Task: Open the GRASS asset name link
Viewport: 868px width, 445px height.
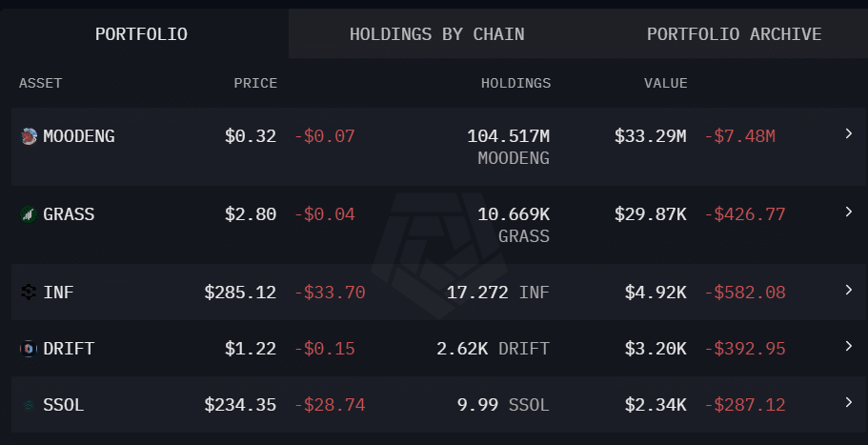Action: 69,214
